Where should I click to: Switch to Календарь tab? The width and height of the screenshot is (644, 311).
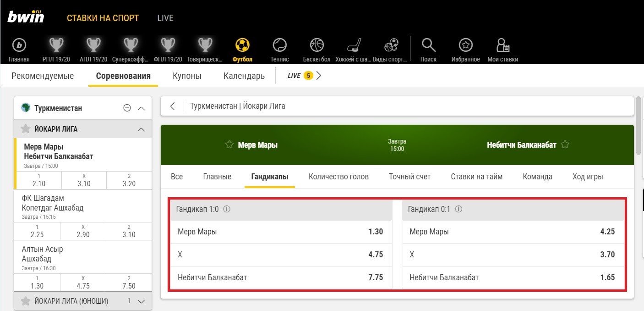244,76
